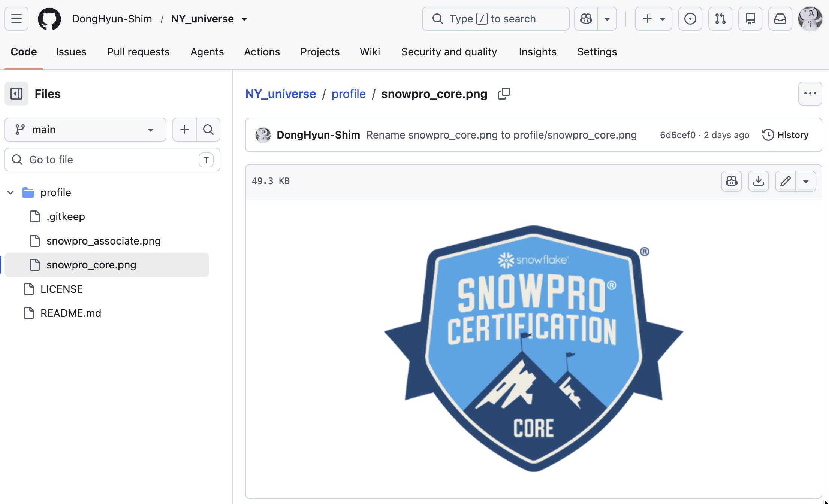Image resolution: width=829 pixels, height=504 pixels.
Task: Navigate to profile breadcrumb folder
Action: (x=349, y=94)
